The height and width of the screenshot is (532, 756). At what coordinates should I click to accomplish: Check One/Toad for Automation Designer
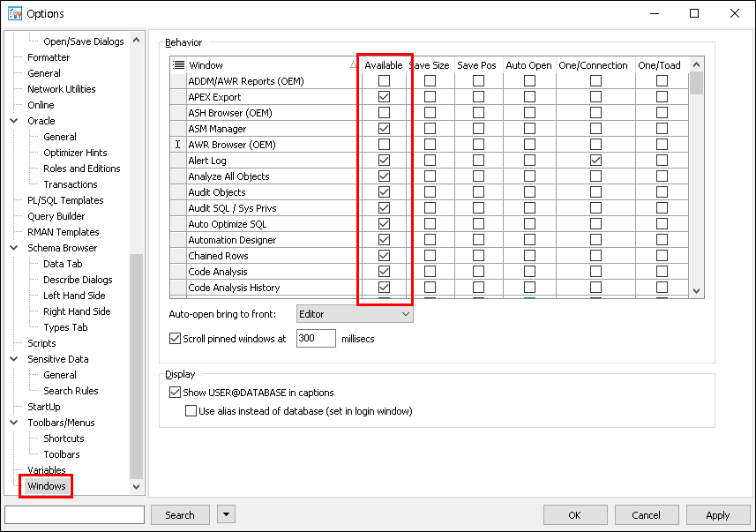[662, 240]
